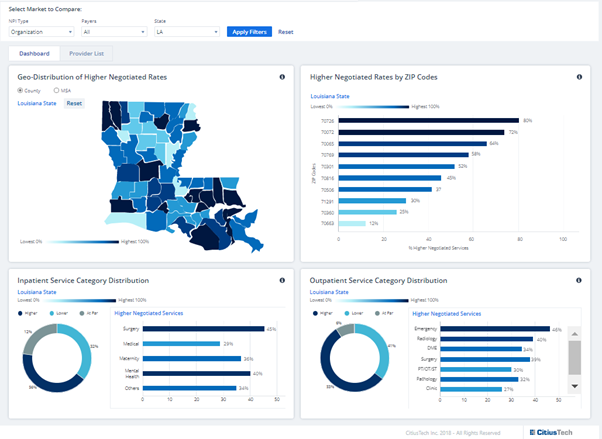Click scroll up arrow in Outpatient services list
This screenshot has height=439, width=602.
tap(574, 334)
